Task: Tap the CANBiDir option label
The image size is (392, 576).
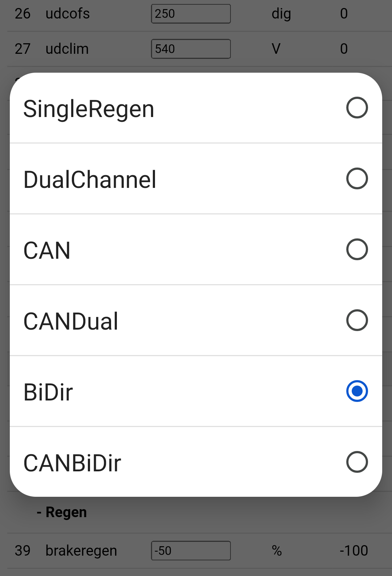Action: 72,463
